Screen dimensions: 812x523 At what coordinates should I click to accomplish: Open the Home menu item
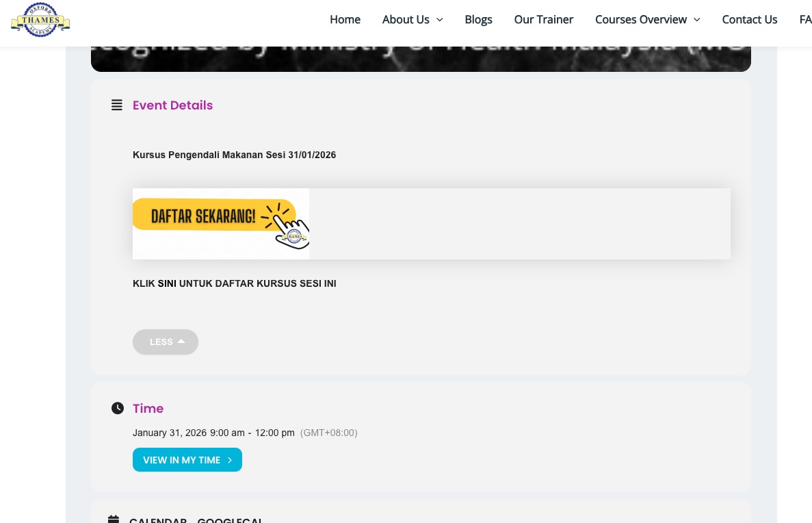coord(345,20)
